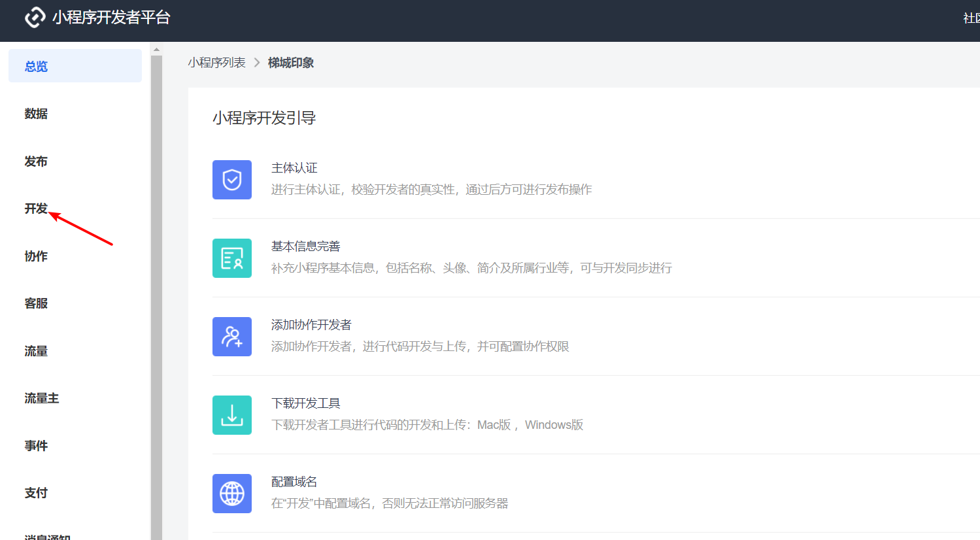The height and width of the screenshot is (540, 980).
Task: Click the 小程序开发者平台 header title
Action: click(x=112, y=18)
